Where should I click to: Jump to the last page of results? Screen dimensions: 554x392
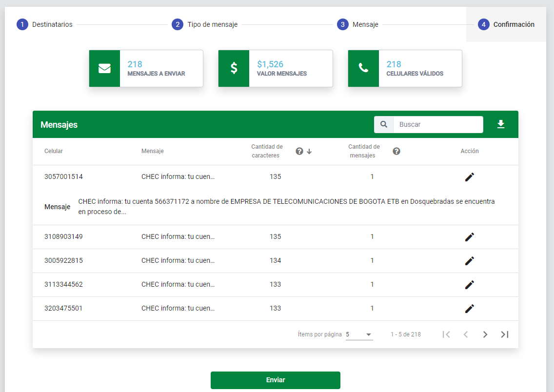coord(505,334)
